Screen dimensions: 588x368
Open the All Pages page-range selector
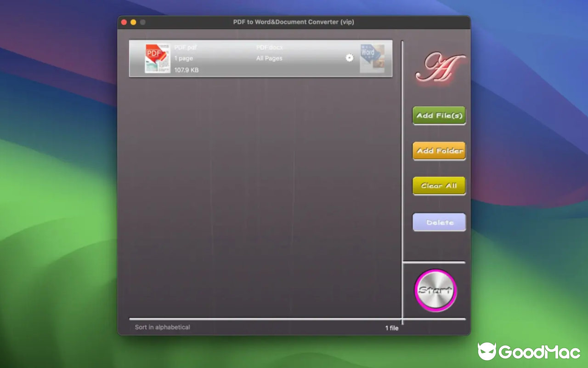coord(269,58)
